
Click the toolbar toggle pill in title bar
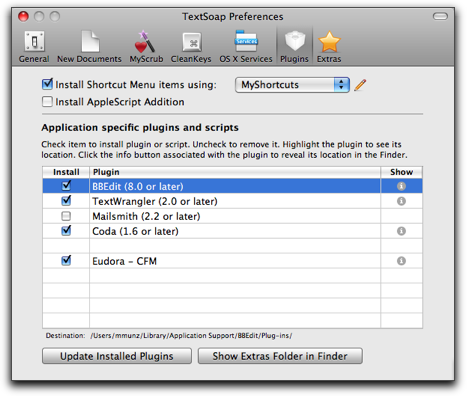click(x=440, y=16)
